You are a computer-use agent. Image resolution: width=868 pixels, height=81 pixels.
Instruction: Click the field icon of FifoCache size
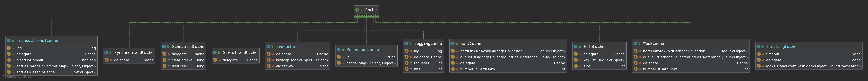[x=576, y=66]
